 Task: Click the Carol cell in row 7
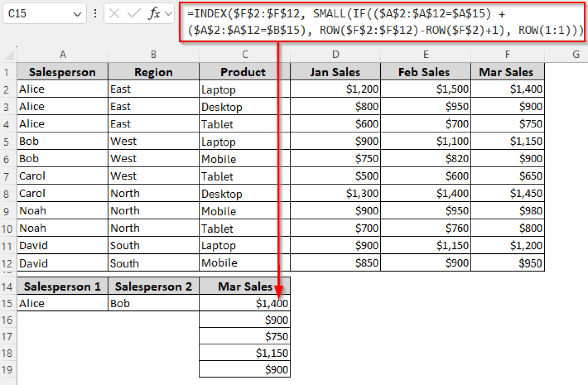62,176
